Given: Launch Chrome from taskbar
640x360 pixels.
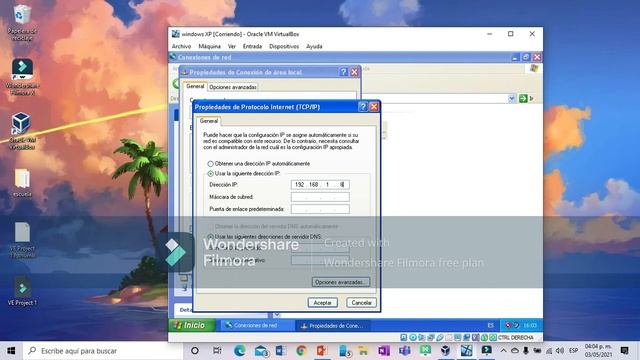Looking at the screenshot, I should (x=301, y=351).
